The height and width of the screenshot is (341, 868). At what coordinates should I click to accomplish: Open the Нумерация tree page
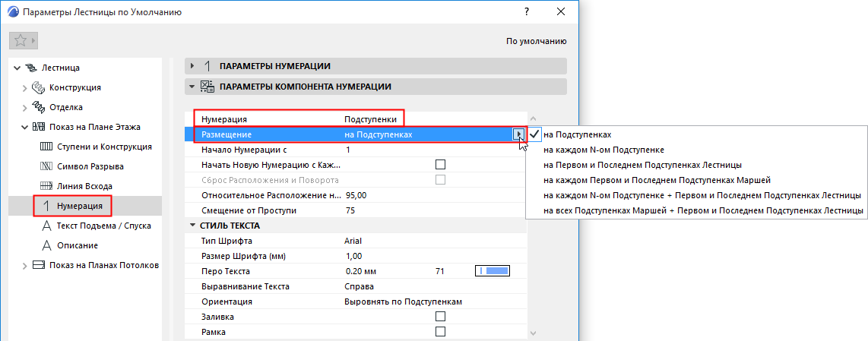point(80,206)
